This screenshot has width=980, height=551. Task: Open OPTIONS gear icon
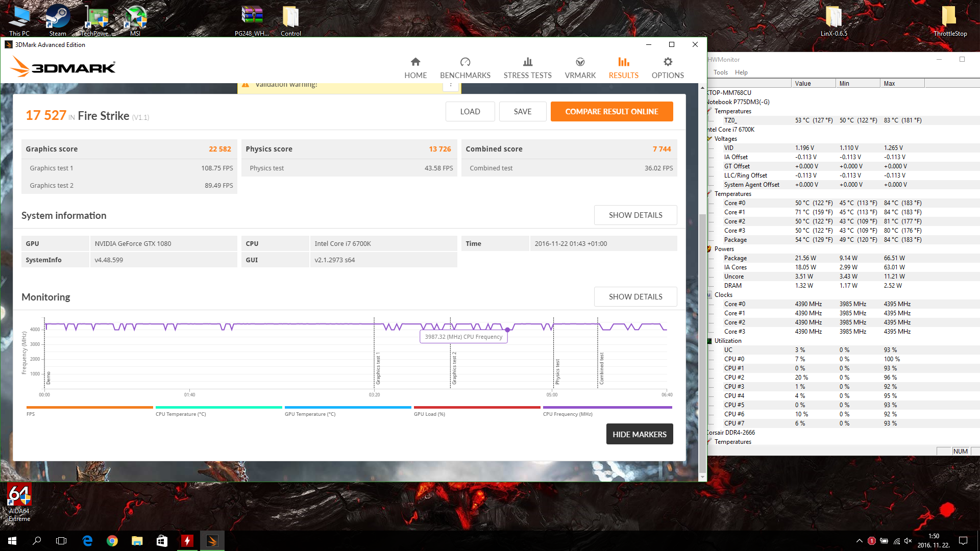[668, 62]
